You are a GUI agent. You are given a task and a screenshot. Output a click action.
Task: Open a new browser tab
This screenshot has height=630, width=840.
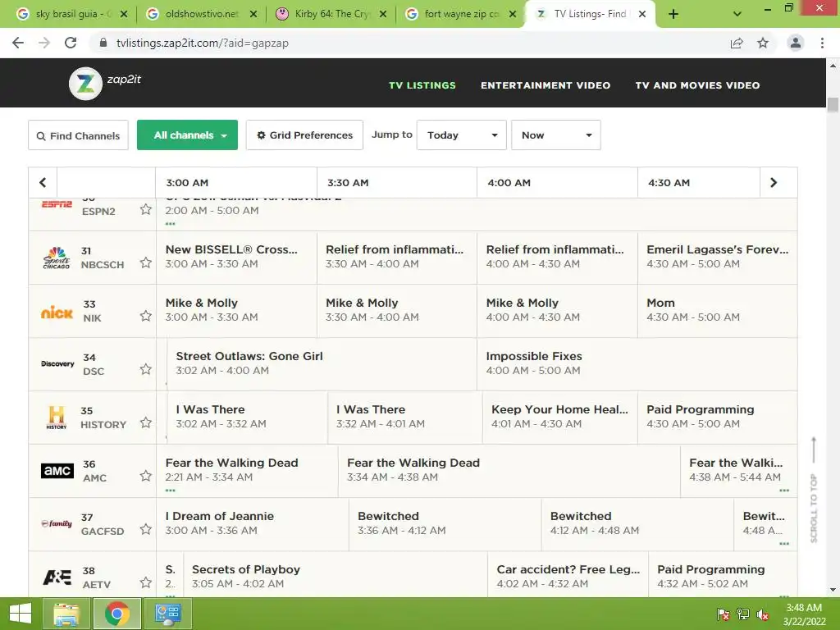(673, 15)
